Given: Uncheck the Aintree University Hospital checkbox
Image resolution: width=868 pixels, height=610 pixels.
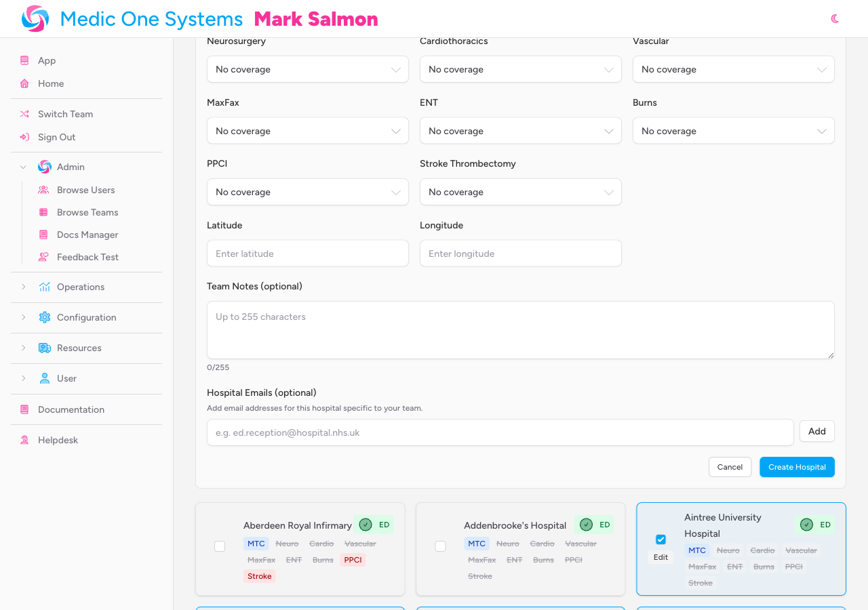Looking at the screenshot, I should pos(660,540).
